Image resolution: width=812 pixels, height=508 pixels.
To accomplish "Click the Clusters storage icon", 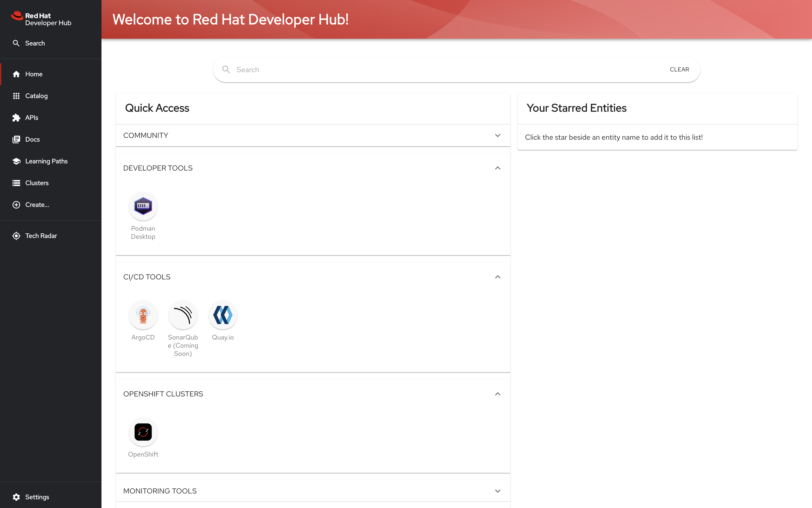I will (16, 183).
